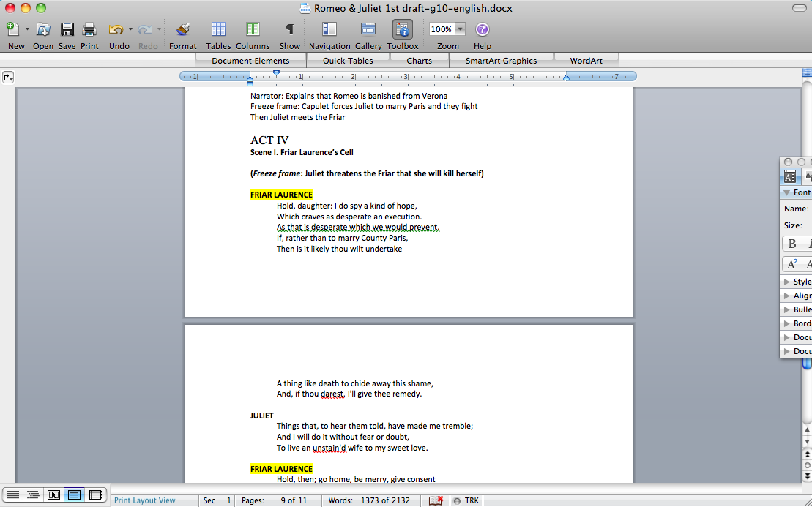Click the document title proxy icon

click(x=305, y=8)
